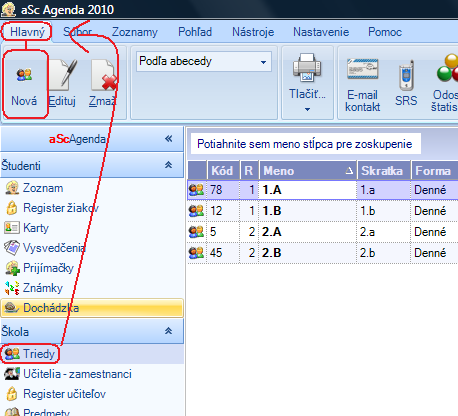Open Prijímačky in the sidebar
The width and height of the screenshot is (458, 416).
pyautogui.click(x=39, y=268)
